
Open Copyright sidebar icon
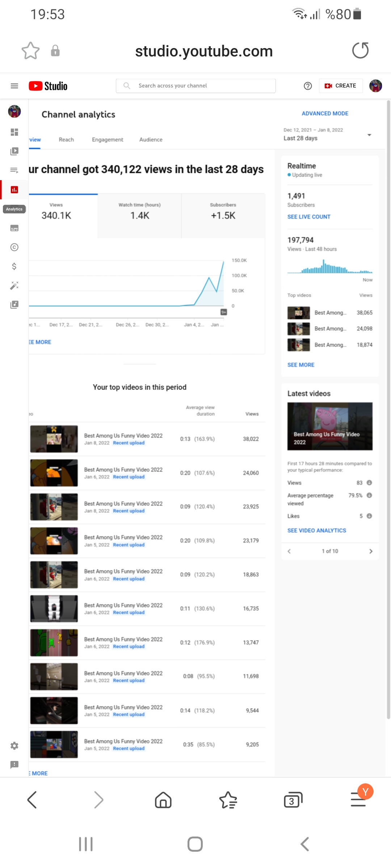(x=14, y=247)
